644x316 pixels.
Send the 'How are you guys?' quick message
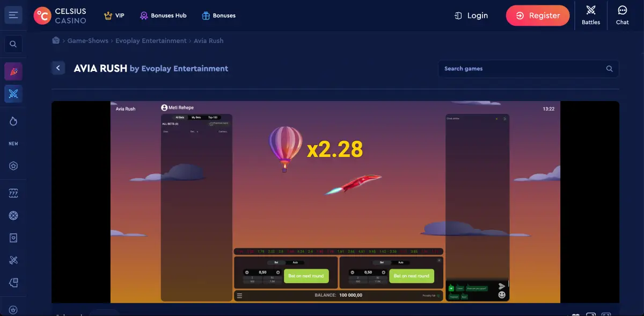(477, 289)
